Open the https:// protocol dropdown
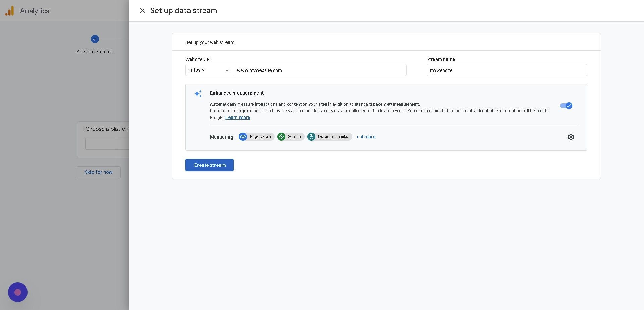The height and width of the screenshot is (310, 644). pyautogui.click(x=209, y=70)
